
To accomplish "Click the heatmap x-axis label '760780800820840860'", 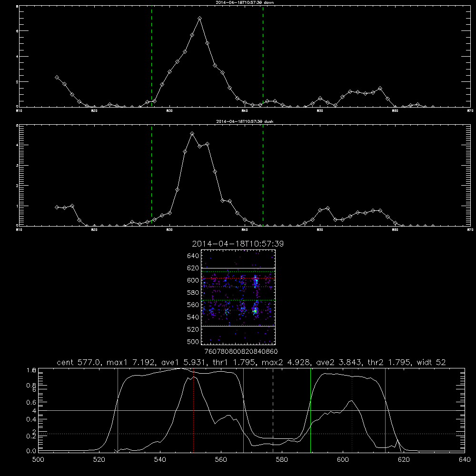I will (x=241, y=351).
